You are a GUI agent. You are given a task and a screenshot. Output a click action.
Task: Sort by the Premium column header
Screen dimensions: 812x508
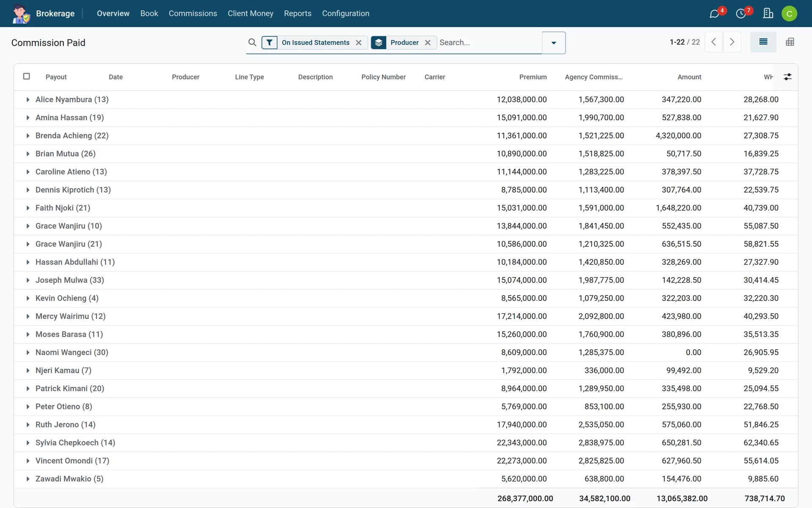click(x=533, y=77)
